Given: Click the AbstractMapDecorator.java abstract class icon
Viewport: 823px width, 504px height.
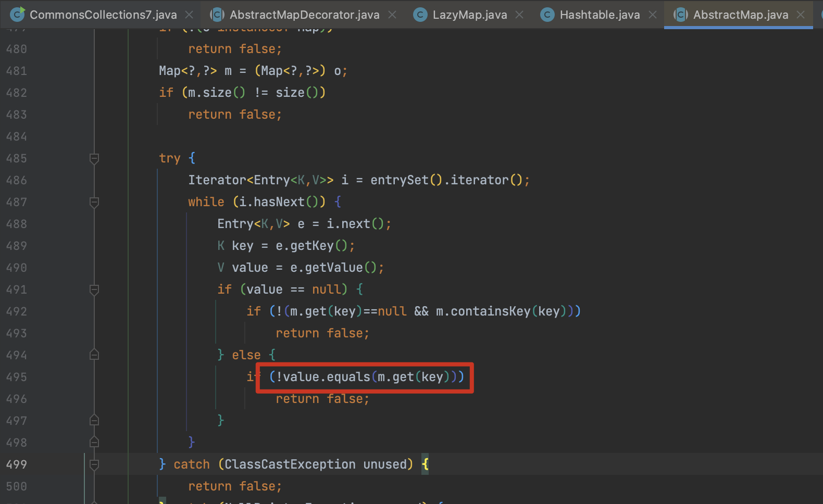Looking at the screenshot, I should pos(217,15).
